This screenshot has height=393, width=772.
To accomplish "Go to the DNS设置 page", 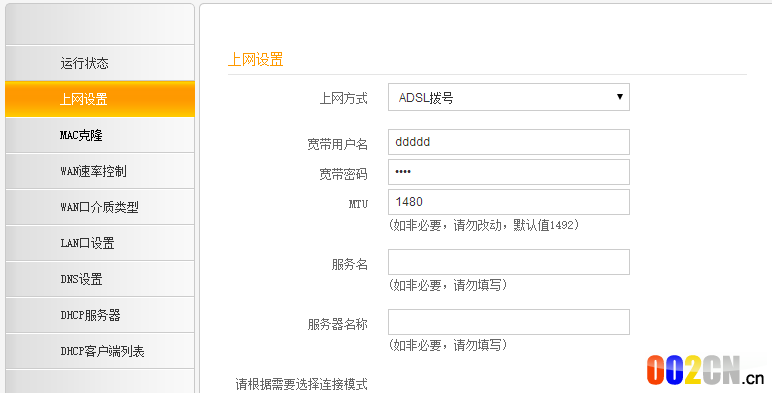I will point(100,279).
